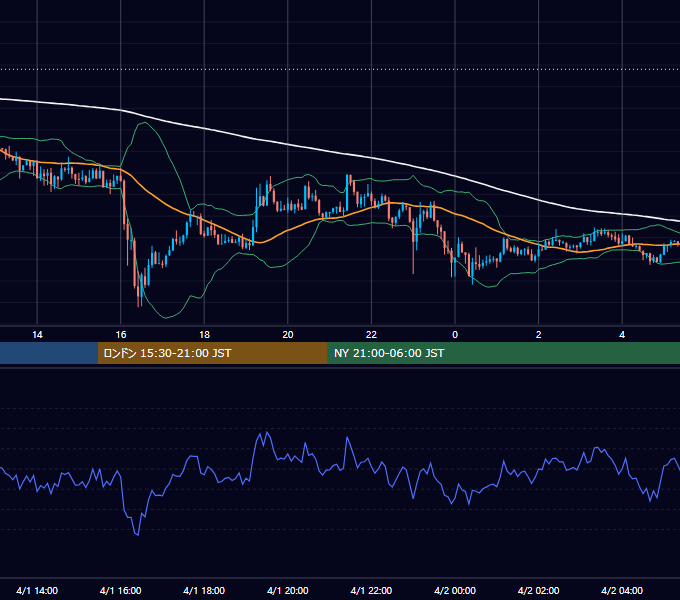Click the hour label 22 on price chart axis
This screenshot has height=600, width=680.
click(371, 335)
